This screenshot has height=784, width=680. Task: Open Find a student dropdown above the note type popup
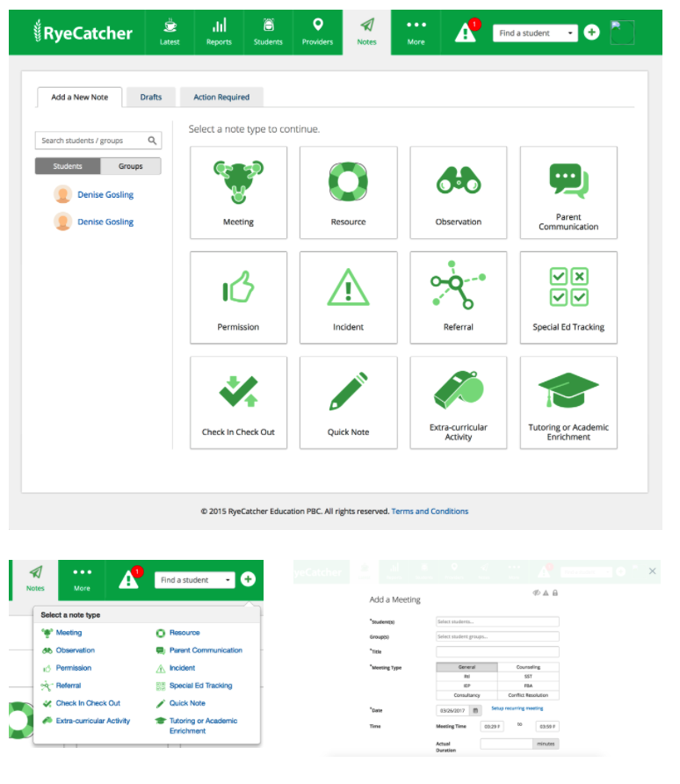coord(194,580)
